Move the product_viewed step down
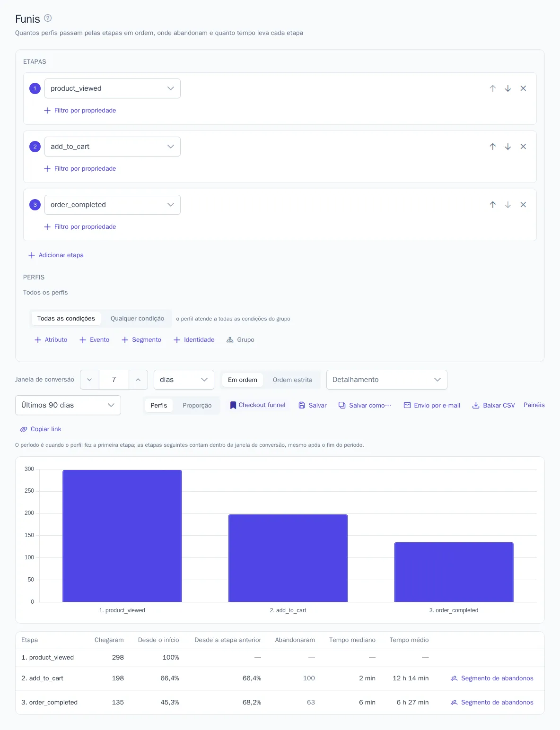Image resolution: width=560 pixels, height=730 pixels. point(508,88)
